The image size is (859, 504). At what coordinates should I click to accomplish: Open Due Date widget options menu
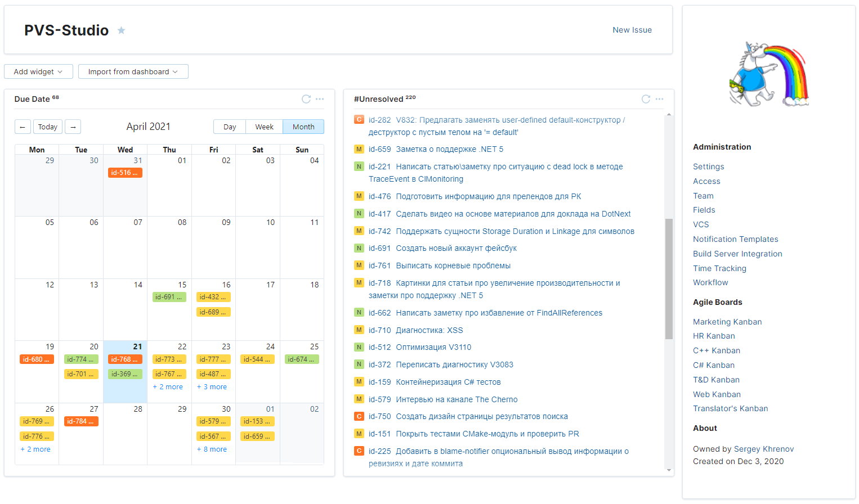coord(320,99)
